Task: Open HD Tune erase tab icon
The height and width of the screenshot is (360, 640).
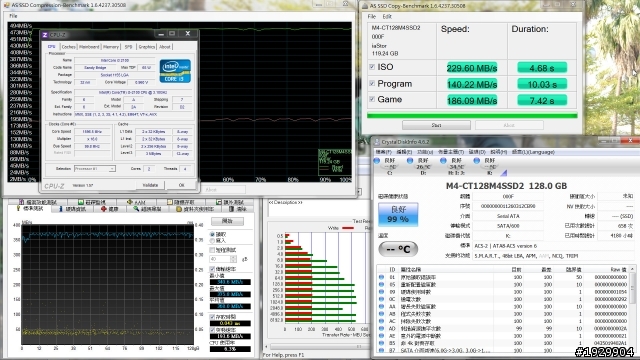Action: [x=231, y=209]
